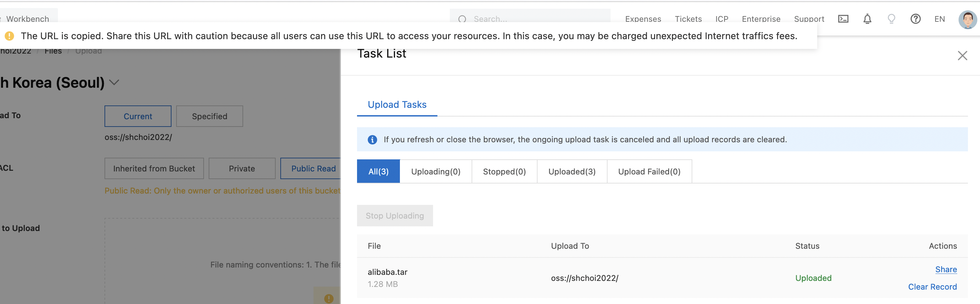Viewport: 980px width, 304px height.
Task: Click the yellow warning icon in notification
Action: 9,36
